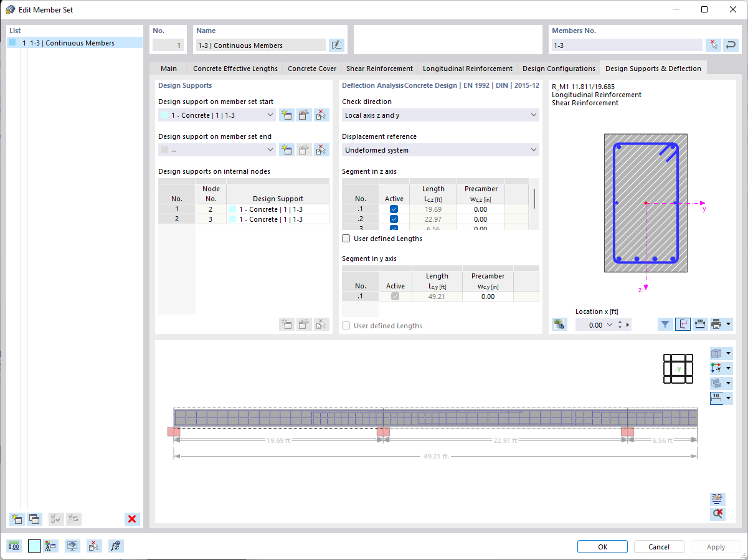Open the Check direction dropdown
This screenshot has height=560, width=748.
(x=534, y=115)
